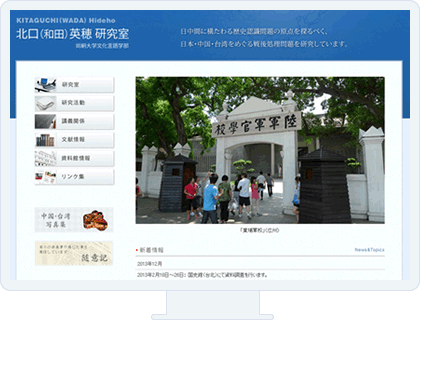Open the 資料館情報 menu item
The height and width of the screenshot is (367, 440).
pos(74,158)
